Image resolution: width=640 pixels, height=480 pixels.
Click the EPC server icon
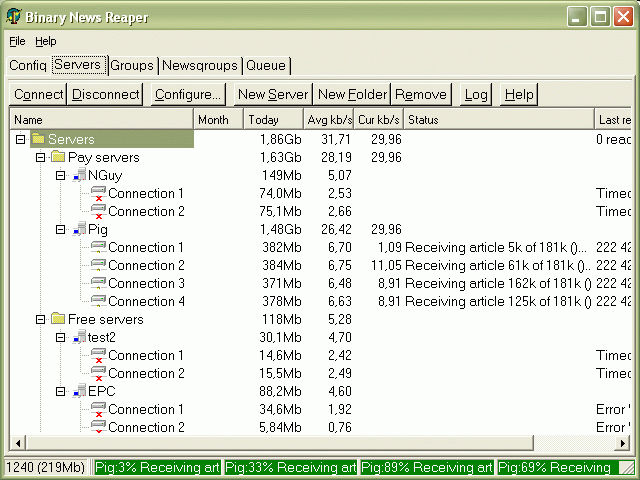coord(79,391)
